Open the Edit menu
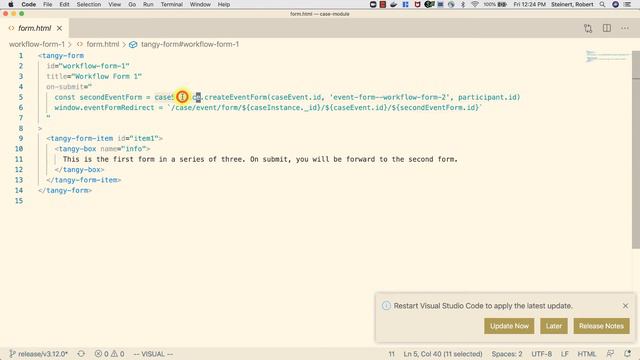The width and height of the screenshot is (640, 360). (x=64, y=4)
